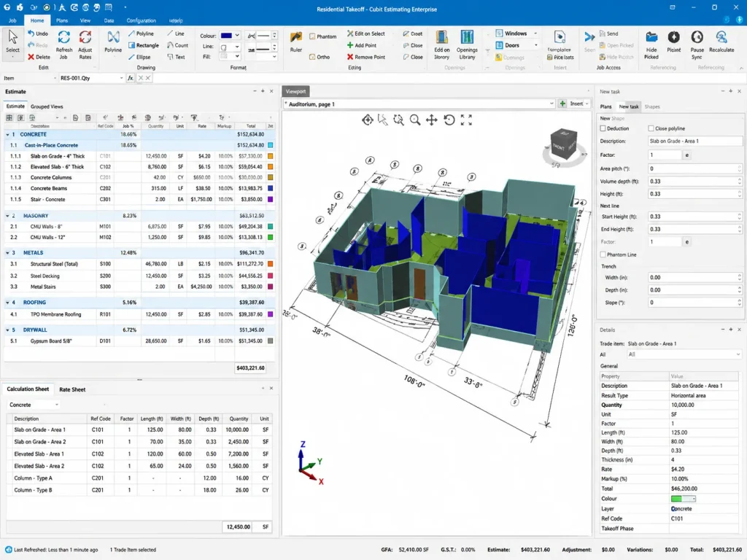Image resolution: width=747 pixels, height=560 pixels.
Task: Click the Slab on Grade orange swatch
Action: coord(270,156)
